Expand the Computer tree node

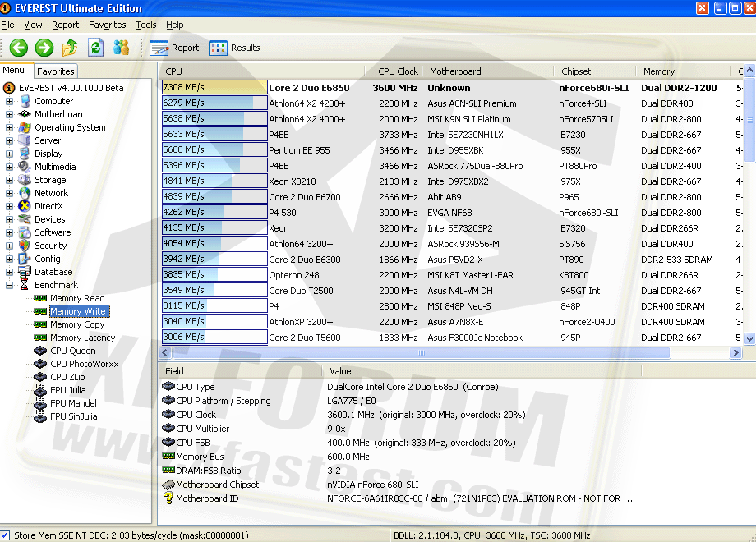pyautogui.click(x=9, y=101)
